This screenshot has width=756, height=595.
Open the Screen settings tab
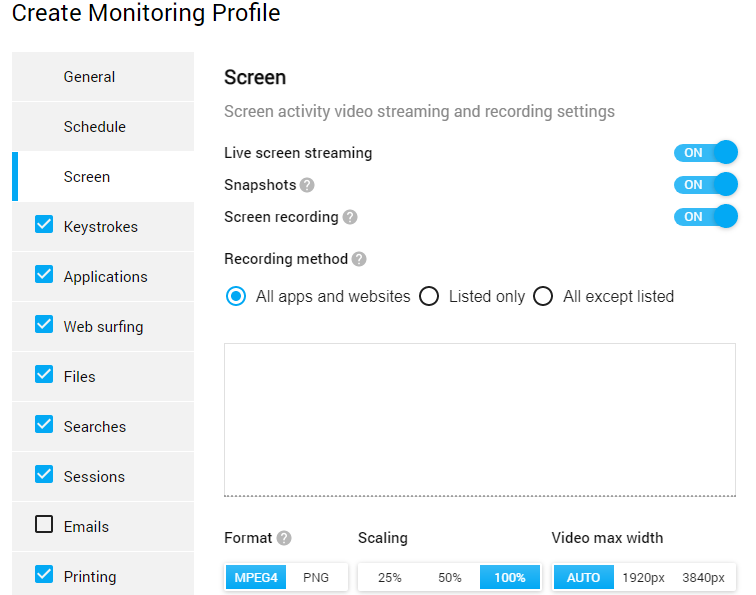(x=103, y=177)
